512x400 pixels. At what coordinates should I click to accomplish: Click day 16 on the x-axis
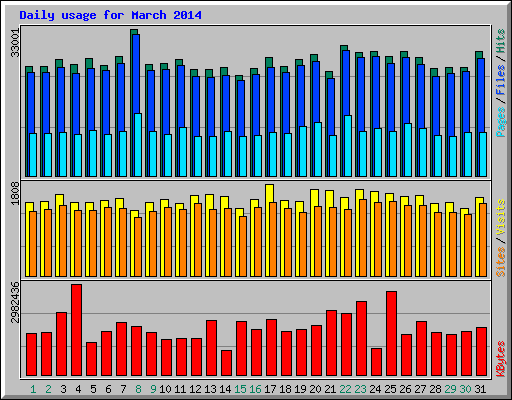click(x=255, y=389)
